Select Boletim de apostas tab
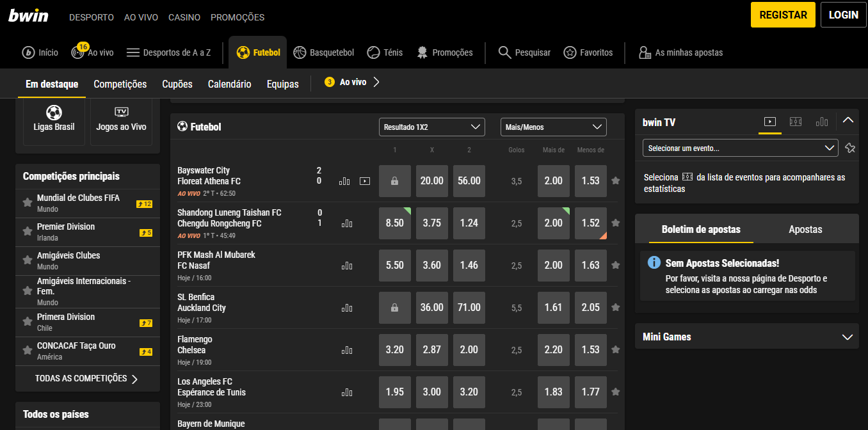868x430 pixels. 701,229
